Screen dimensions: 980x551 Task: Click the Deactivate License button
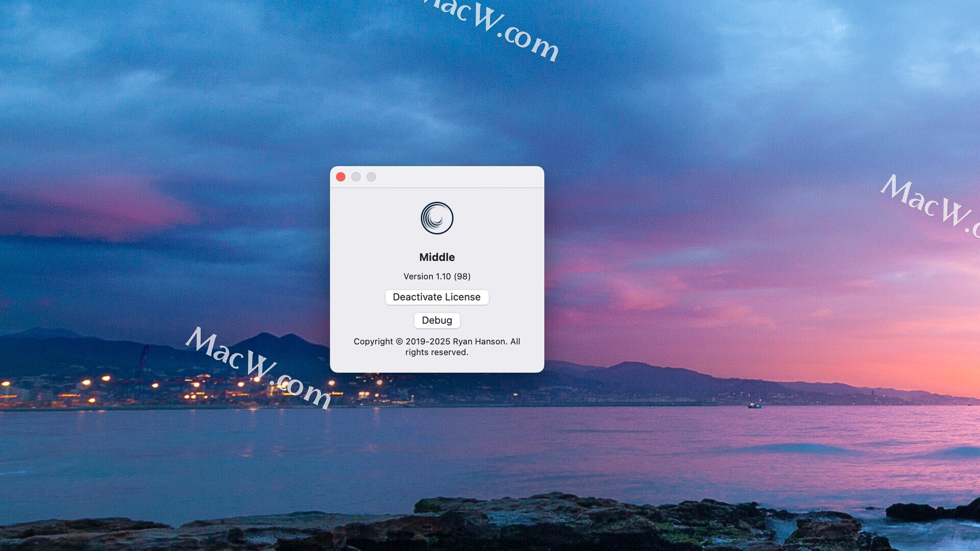pyautogui.click(x=437, y=297)
